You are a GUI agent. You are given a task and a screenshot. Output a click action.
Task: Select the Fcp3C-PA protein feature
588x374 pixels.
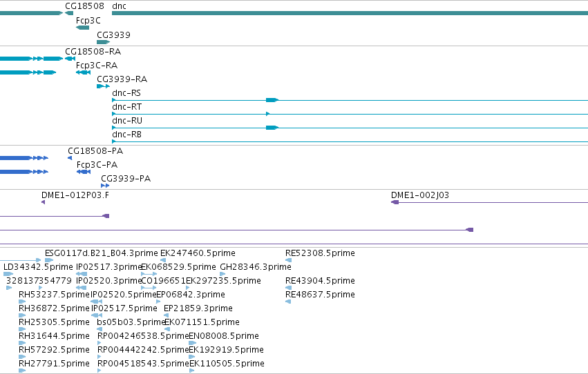[x=84, y=172]
